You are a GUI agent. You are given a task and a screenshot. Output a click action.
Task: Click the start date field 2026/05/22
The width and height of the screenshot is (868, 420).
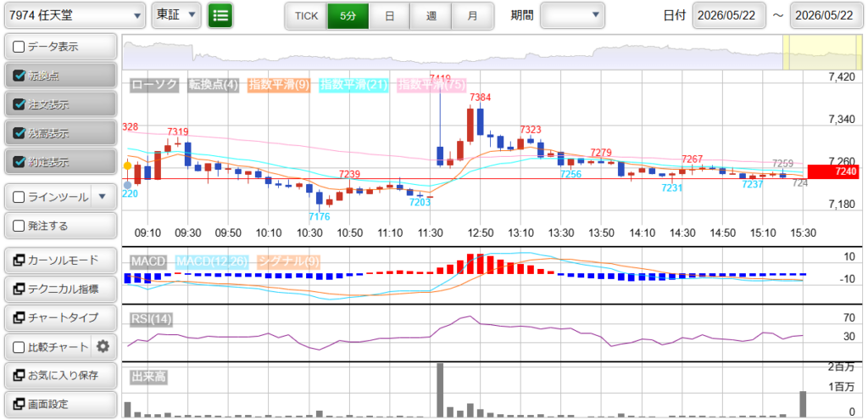729,15
